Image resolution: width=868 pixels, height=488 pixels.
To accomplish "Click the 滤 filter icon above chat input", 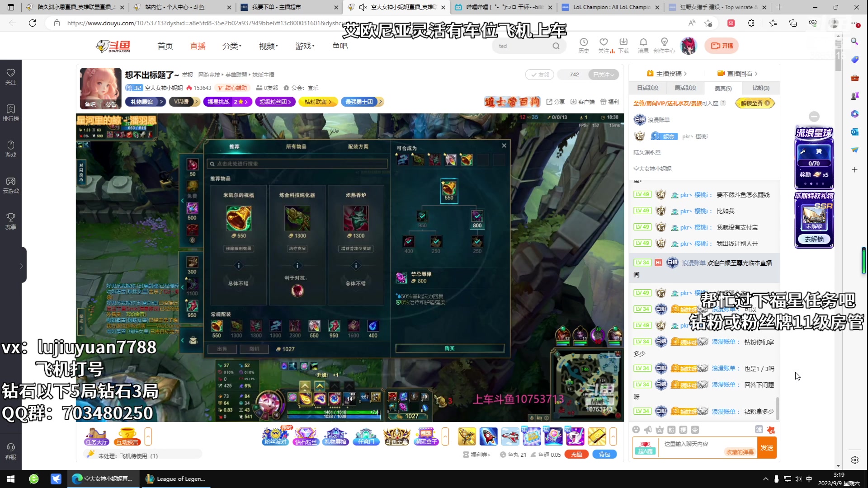I will coord(759,430).
